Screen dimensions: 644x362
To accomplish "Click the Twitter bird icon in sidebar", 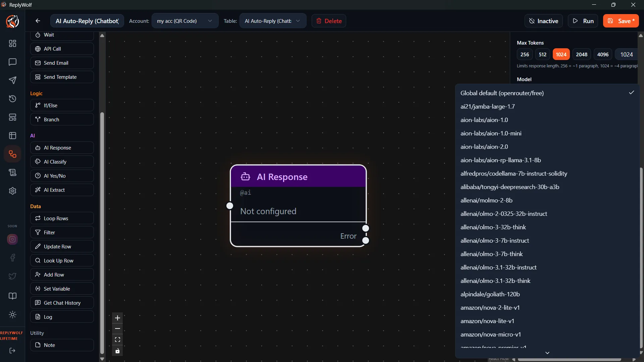I will click(x=12, y=276).
